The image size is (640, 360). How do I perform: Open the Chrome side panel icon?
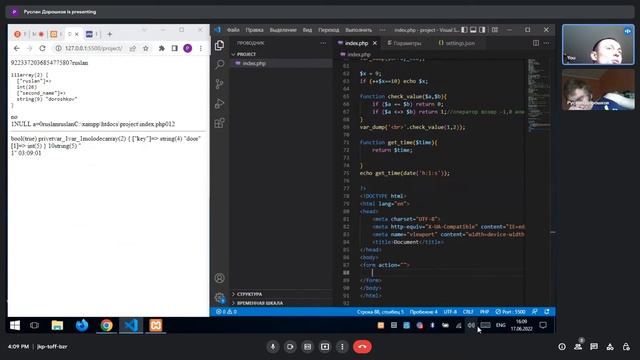(175, 48)
